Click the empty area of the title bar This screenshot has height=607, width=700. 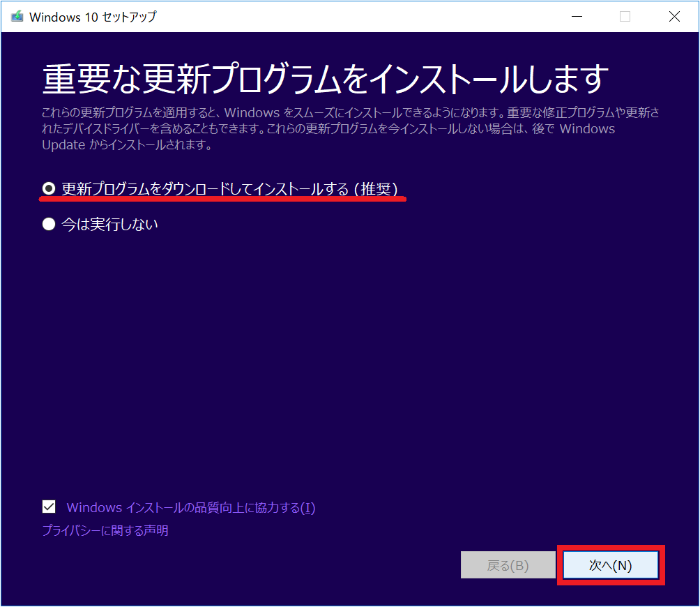(x=349, y=17)
